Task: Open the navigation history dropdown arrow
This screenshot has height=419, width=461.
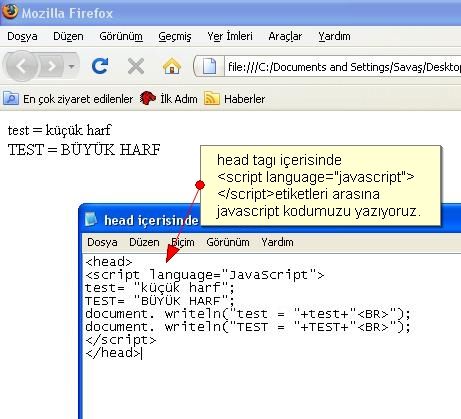Action: pos(71,66)
